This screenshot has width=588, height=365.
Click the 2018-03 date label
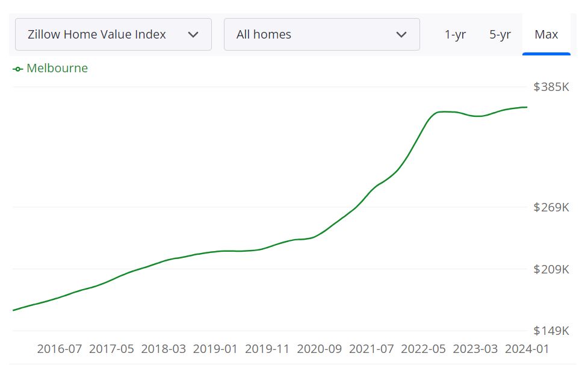(x=164, y=349)
